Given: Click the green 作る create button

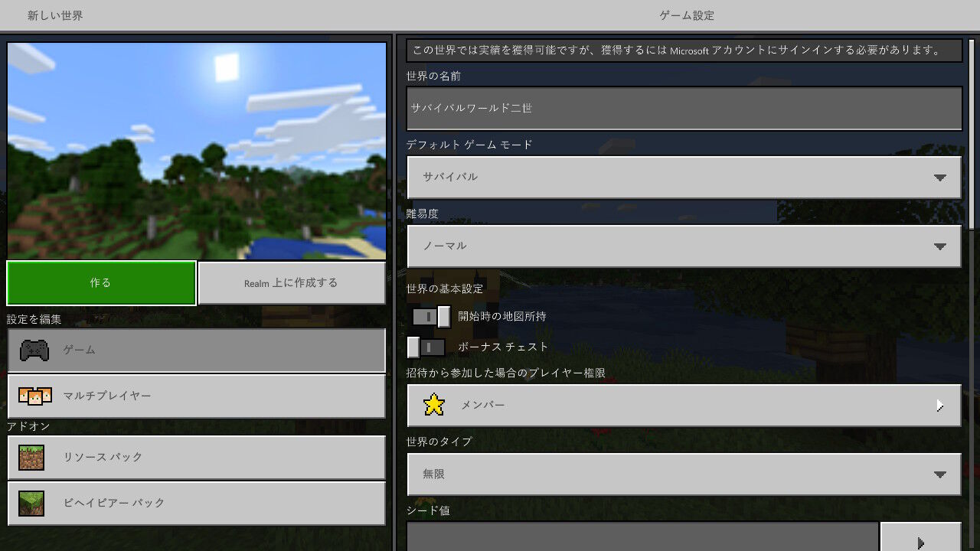Looking at the screenshot, I should 101,283.
